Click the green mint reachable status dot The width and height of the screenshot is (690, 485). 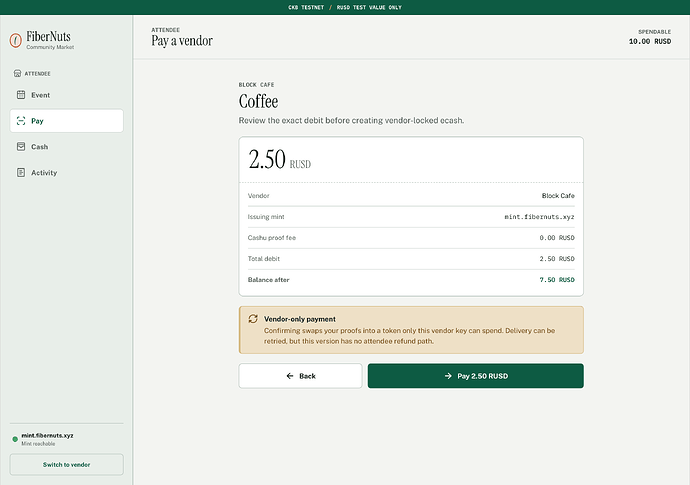point(15,439)
